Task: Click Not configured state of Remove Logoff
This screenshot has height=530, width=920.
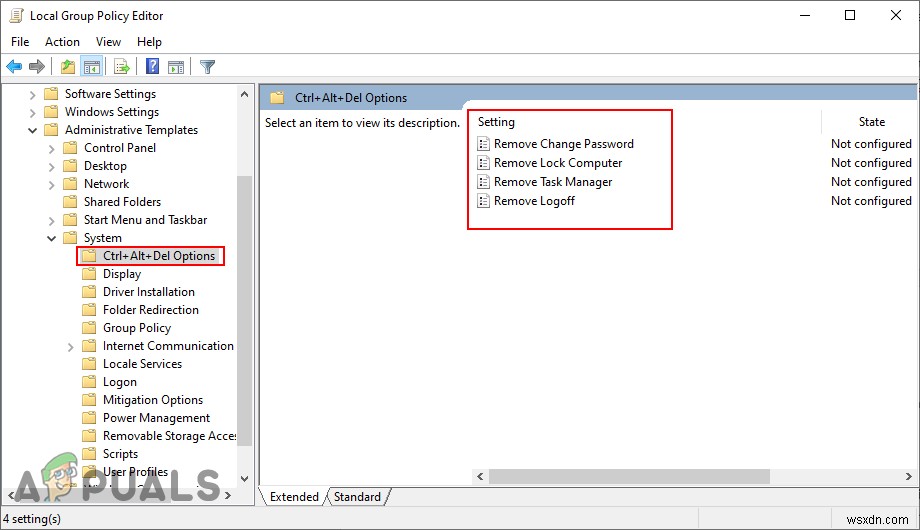Action: [x=871, y=201]
